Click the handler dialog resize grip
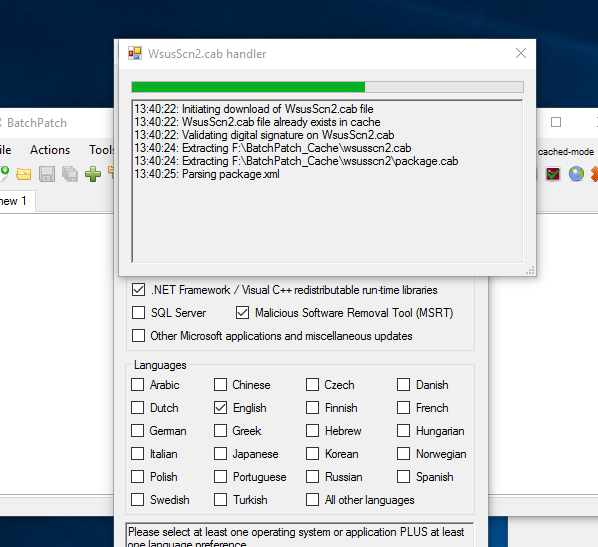 tap(530, 270)
